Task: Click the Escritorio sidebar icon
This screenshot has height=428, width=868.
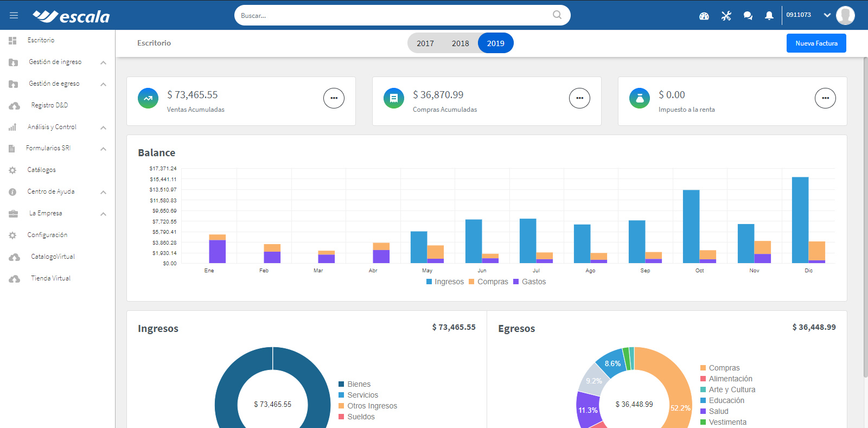Action: [12, 40]
